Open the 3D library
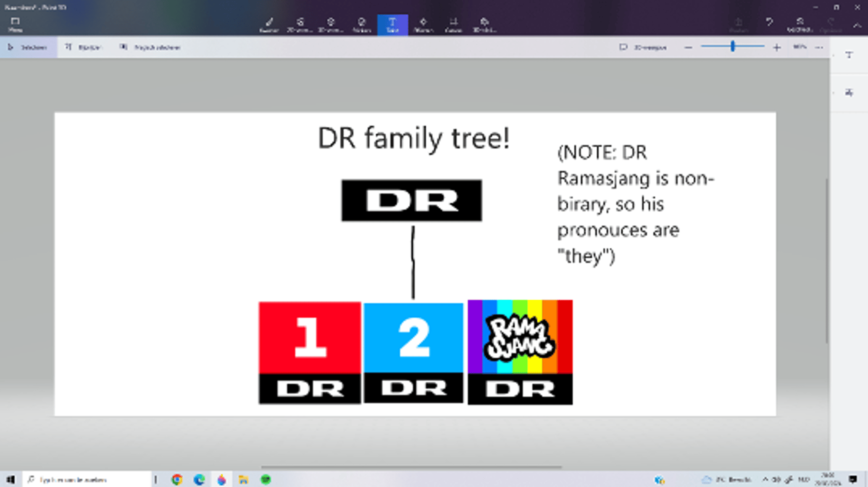Viewport: 868px width, 487px height. [484, 24]
